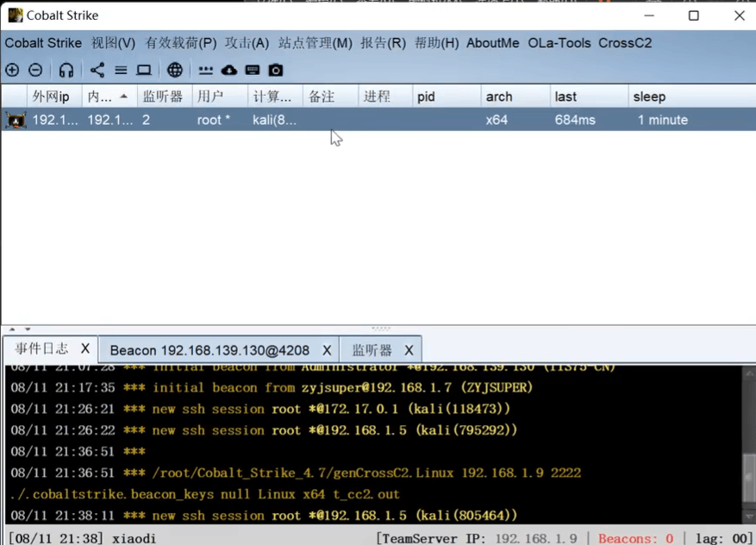Sort sessions by the last column header

pos(589,97)
